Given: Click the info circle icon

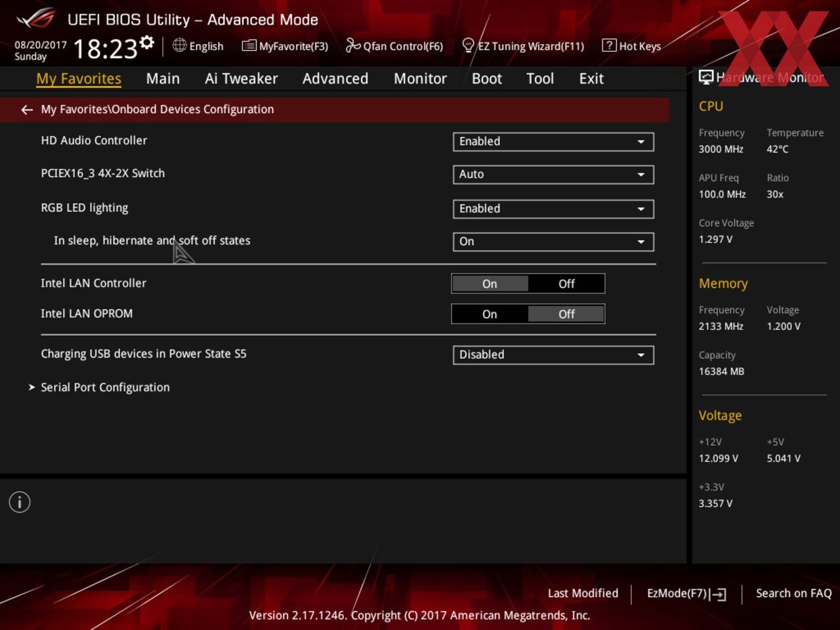Looking at the screenshot, I should coord(20,502).
